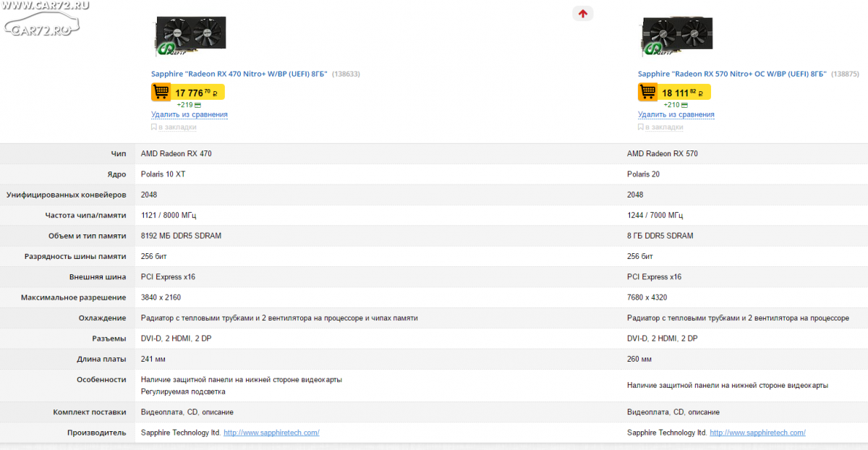Bookmark the RX 570 card via "в закладки"
Viewport: 868px width, 450px height.
660,127
